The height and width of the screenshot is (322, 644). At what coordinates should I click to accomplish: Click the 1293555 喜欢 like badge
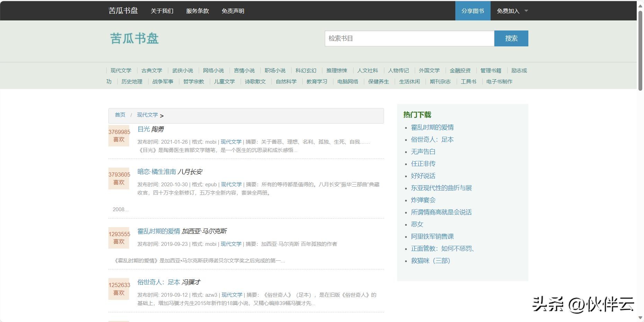click(119, 238)
